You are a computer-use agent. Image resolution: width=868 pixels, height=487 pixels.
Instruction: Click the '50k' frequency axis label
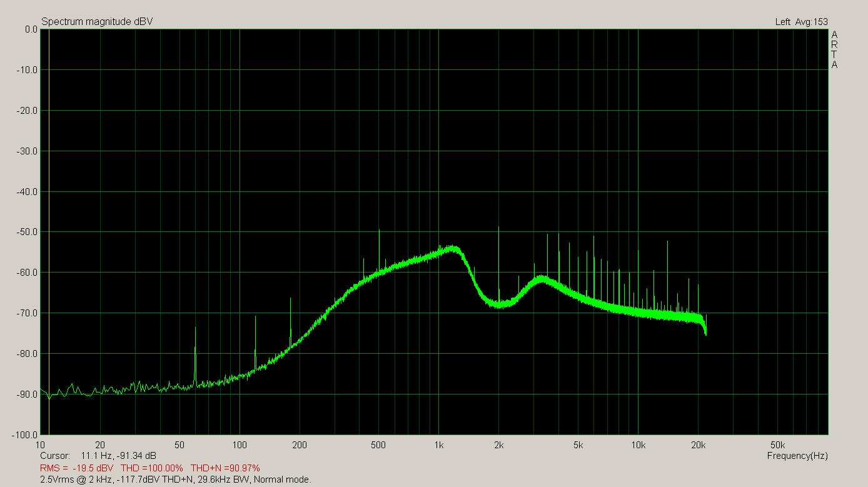777,445
